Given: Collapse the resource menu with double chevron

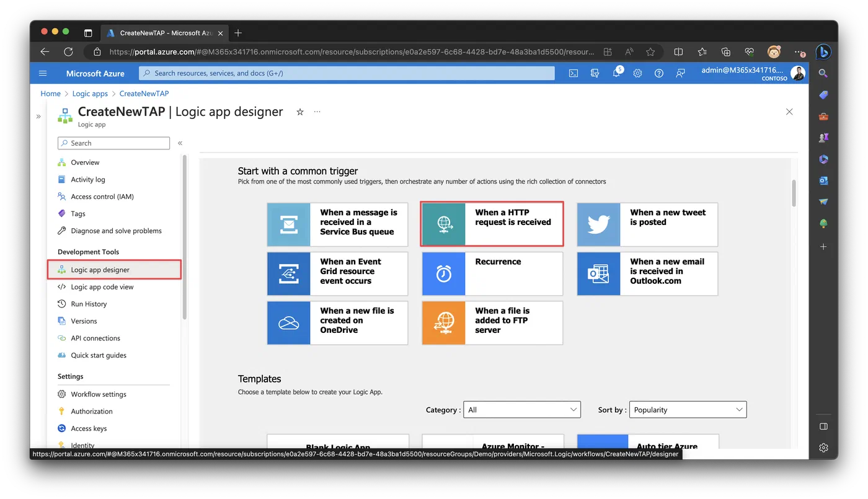Looking at the screenshot, I should point(180,143).
